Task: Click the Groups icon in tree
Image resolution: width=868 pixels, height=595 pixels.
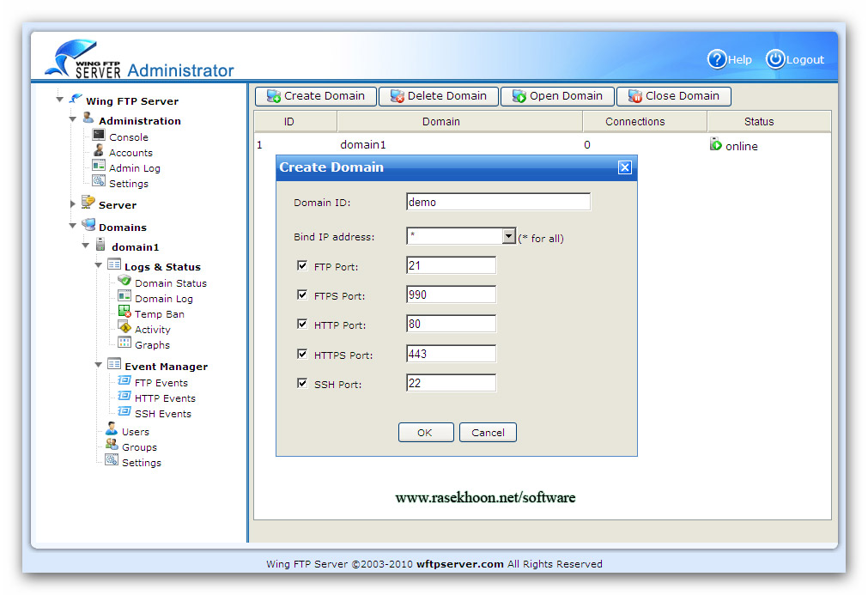Action: tap(112, 446)
